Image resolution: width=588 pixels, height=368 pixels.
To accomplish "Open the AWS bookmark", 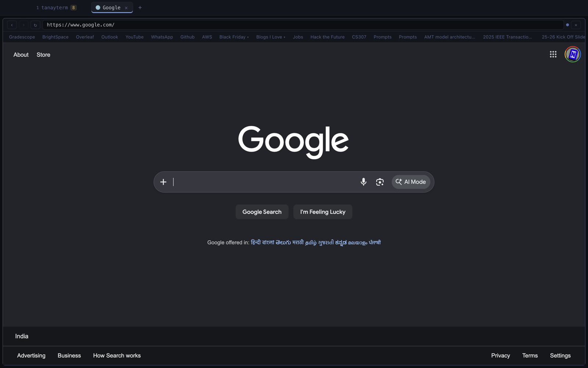I will click(x=207, y=37).
